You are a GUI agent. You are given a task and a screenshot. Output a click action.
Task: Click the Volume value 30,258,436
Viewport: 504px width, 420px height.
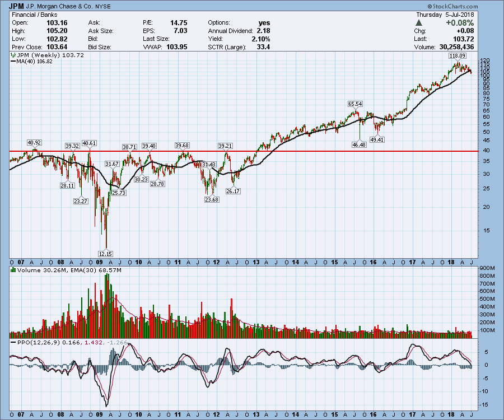click(457, 47)
